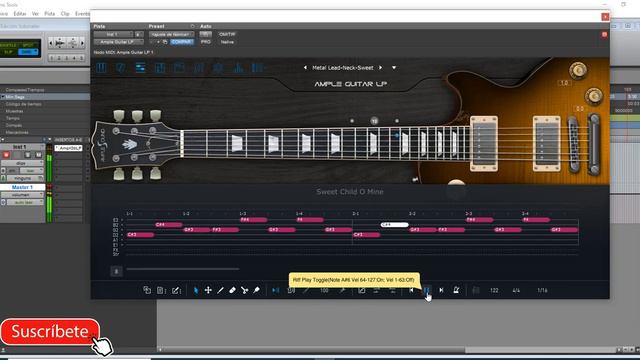
Task: Open the Pista menu in Pro Tools
Action: coord(49,13)
